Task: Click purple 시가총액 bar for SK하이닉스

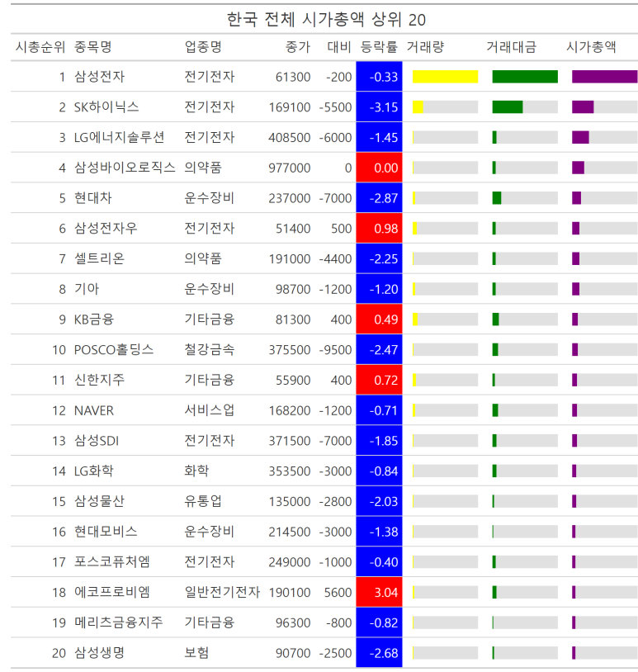Action: [583, 107]
